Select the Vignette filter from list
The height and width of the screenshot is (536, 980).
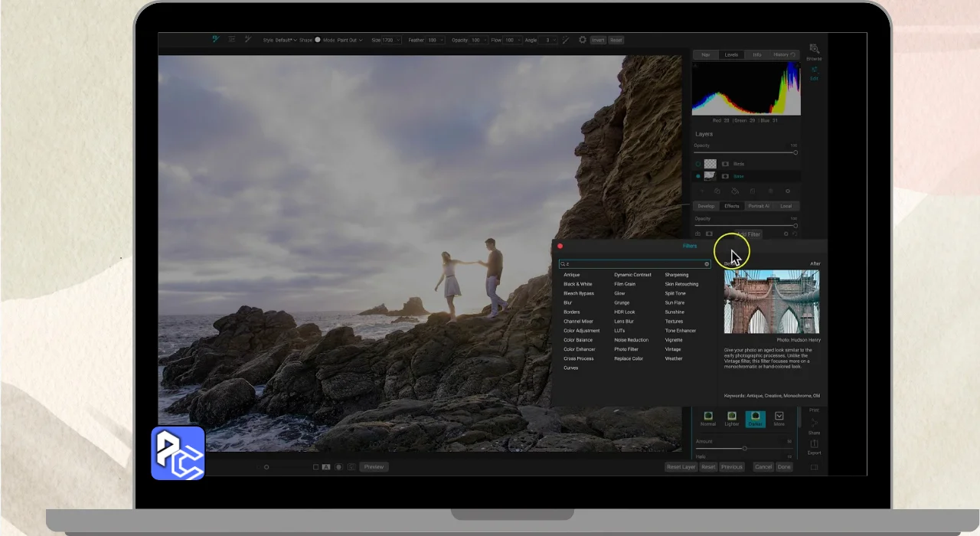[x=673, y=340]
